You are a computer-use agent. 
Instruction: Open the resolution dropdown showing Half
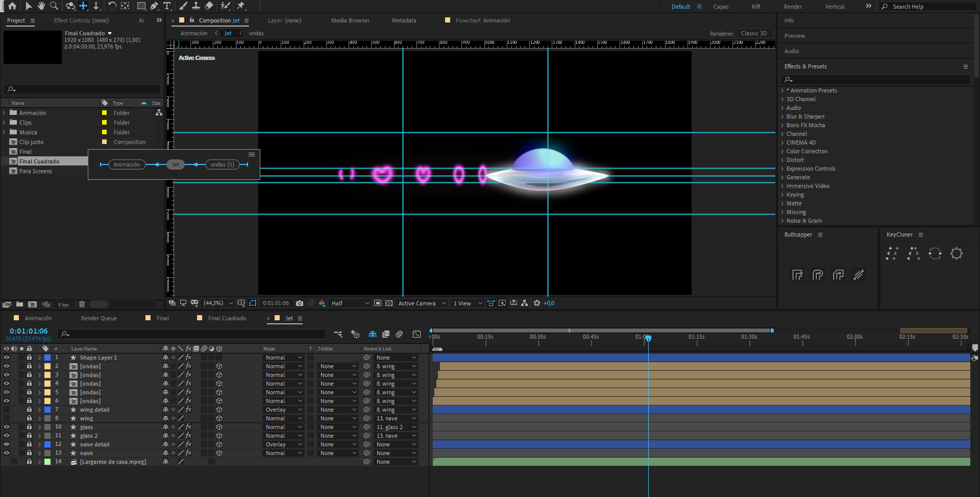[350, 303]
